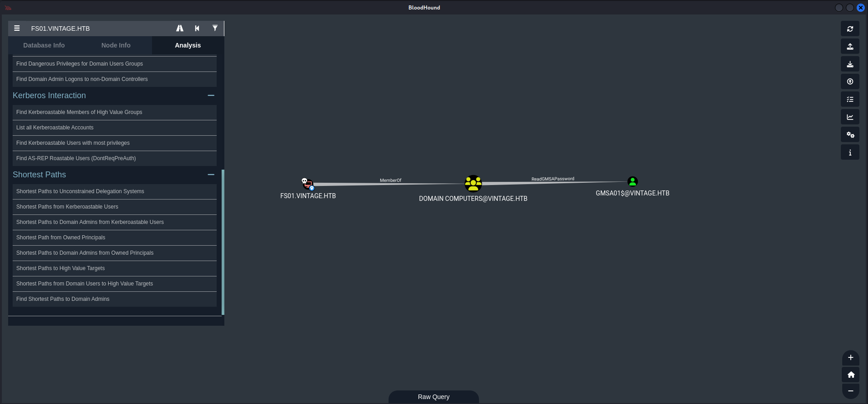The image size is (868, 404).
Task: Run Find Dangerous Privileges for Domain Users Groups
Action: (114, 64)
